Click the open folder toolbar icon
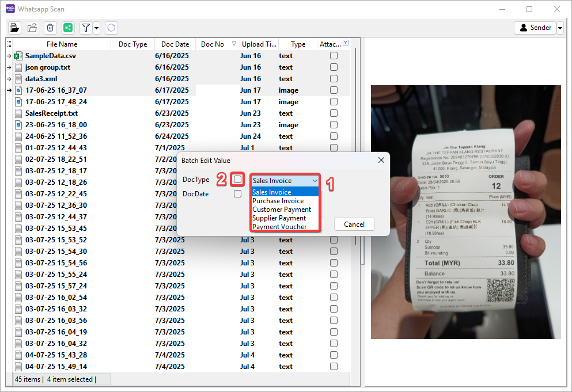 click(14, 28)
